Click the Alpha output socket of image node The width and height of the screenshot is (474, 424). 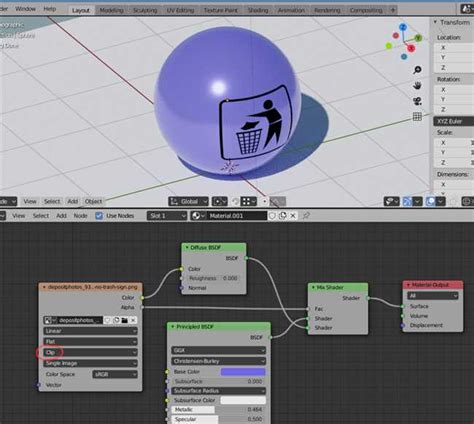coord(142,307)
